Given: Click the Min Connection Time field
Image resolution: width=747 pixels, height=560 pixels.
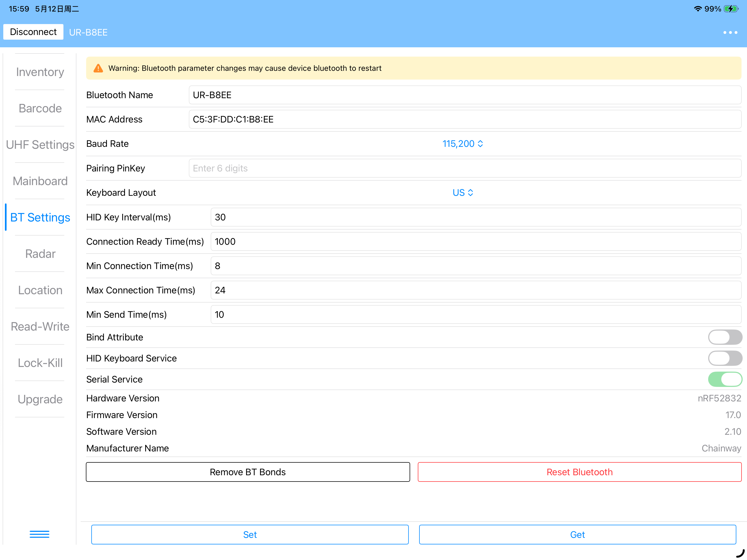Looking at the screenshot, I should (x=476, y=266).
